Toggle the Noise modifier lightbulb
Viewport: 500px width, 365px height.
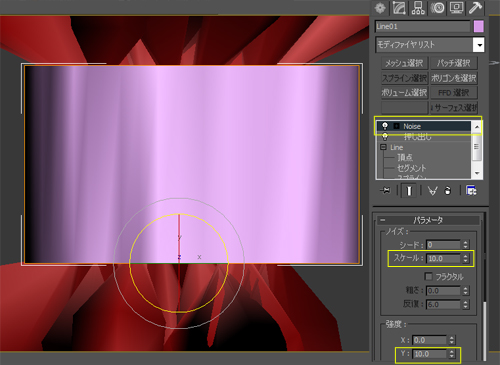point(385,126)
